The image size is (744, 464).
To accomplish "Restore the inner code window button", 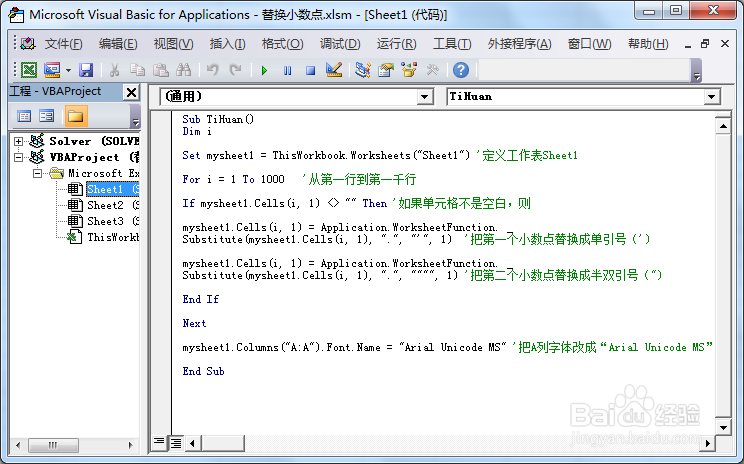I will click(705, 44).
